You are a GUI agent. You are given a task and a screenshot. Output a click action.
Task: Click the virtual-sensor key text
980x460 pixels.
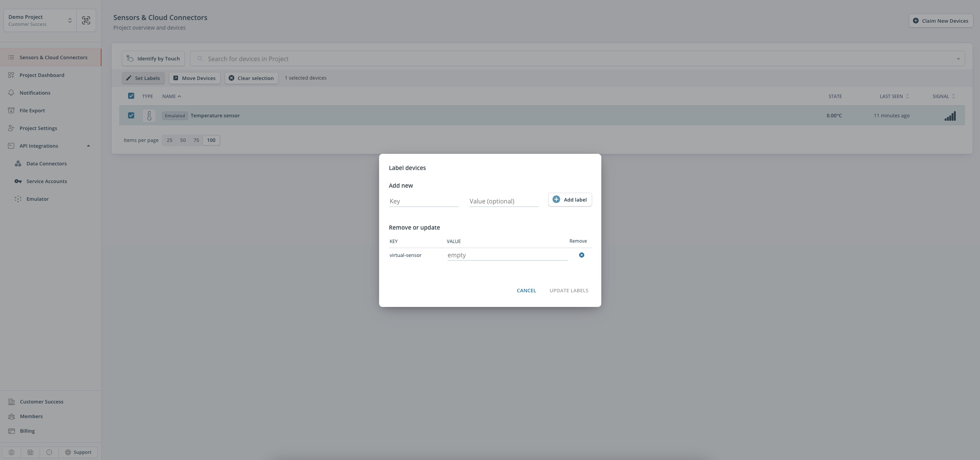406,255
